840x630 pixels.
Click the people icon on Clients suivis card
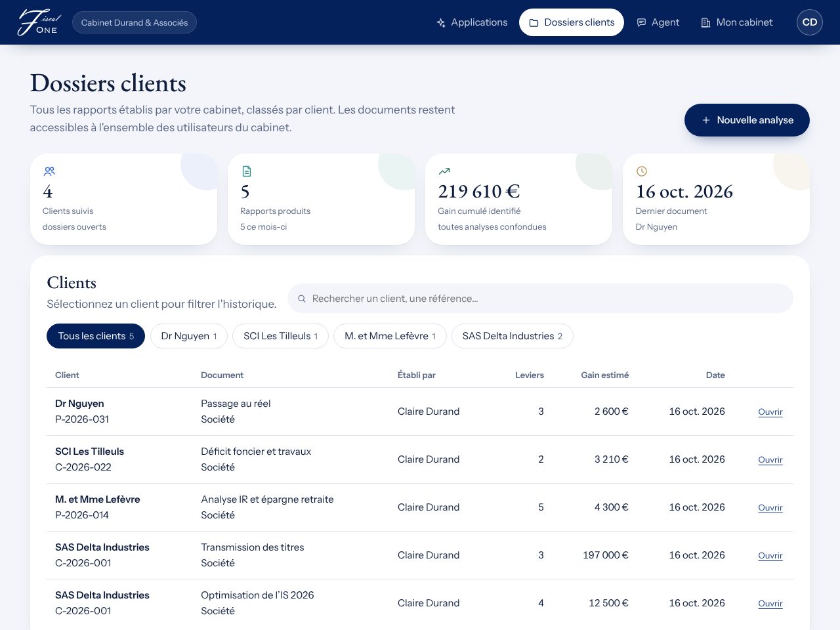pos(49,171)
